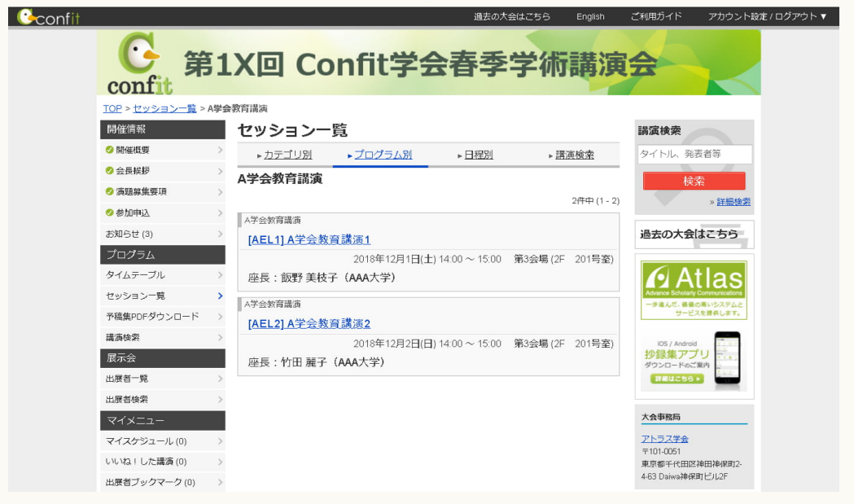The height and width of the screenshot is (504, 854).
Task: Click the 詳細検索 link
Action: (733, 202)
